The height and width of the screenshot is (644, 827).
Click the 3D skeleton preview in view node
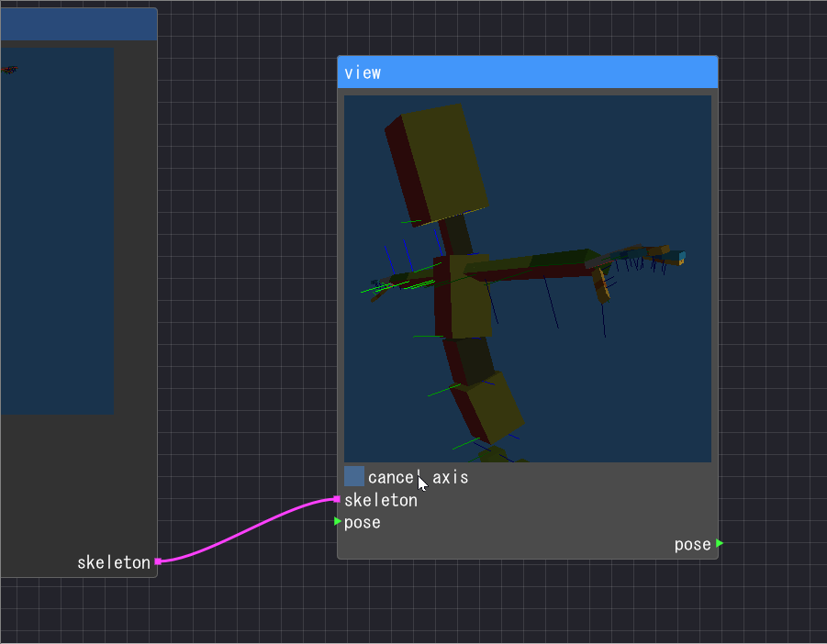pos(528,279)
